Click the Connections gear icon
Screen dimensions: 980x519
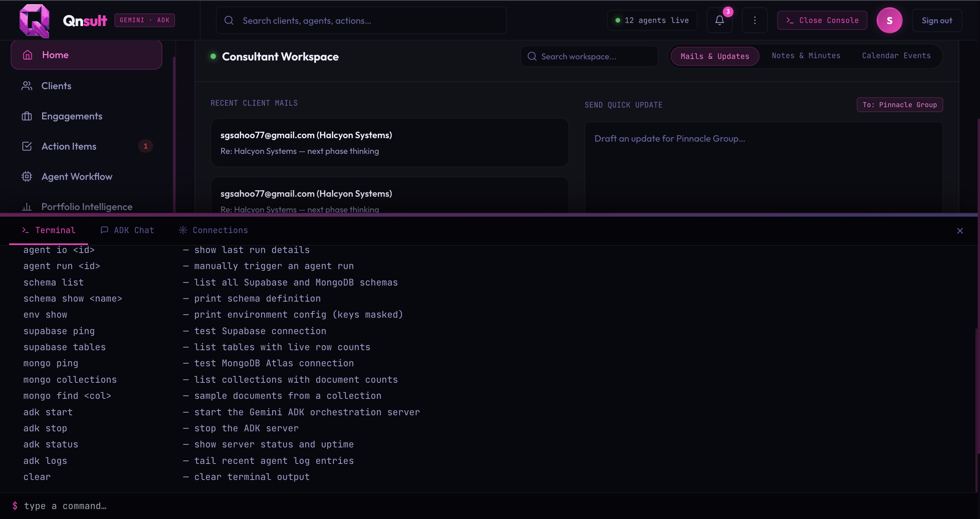(x=183, y=230)
